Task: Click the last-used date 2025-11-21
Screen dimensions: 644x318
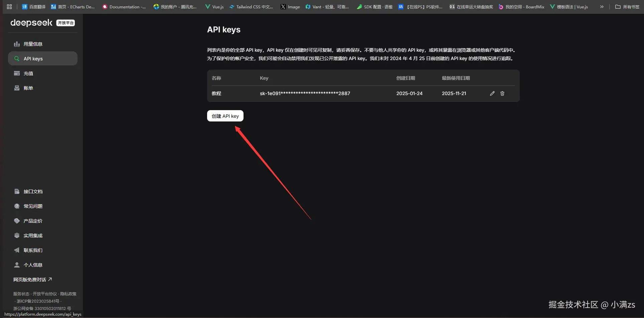Action: 454,93
